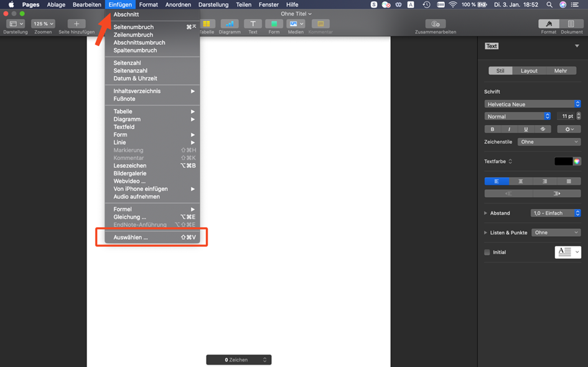Open Siri from the menu bar

point(563,4)
